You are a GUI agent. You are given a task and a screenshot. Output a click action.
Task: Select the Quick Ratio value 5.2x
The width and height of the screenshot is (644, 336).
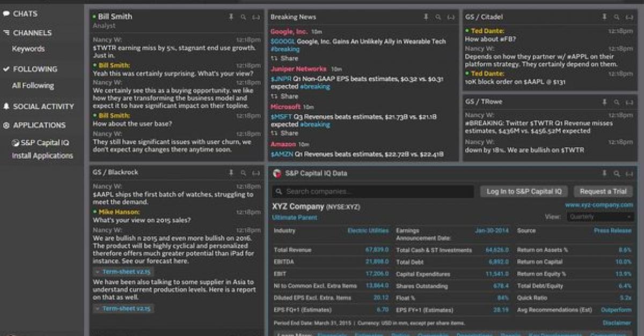point(626,297)
